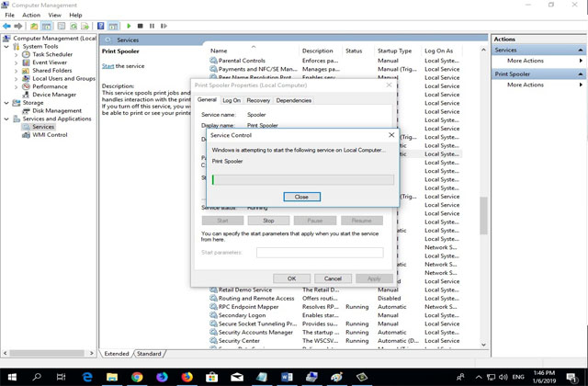Screen dimensions: 588x386
Task: Click the Stop Service square icon
Action: tap(141, 26)
